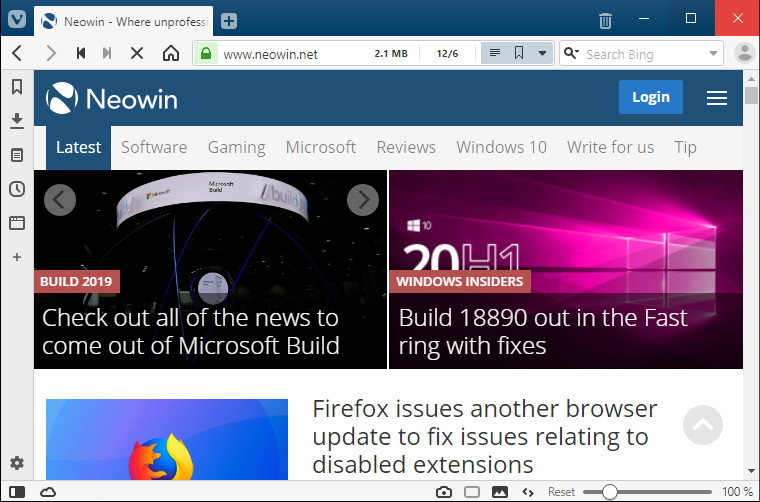
Task: Open the search engine selector dropdown
Action: [570, 54]
